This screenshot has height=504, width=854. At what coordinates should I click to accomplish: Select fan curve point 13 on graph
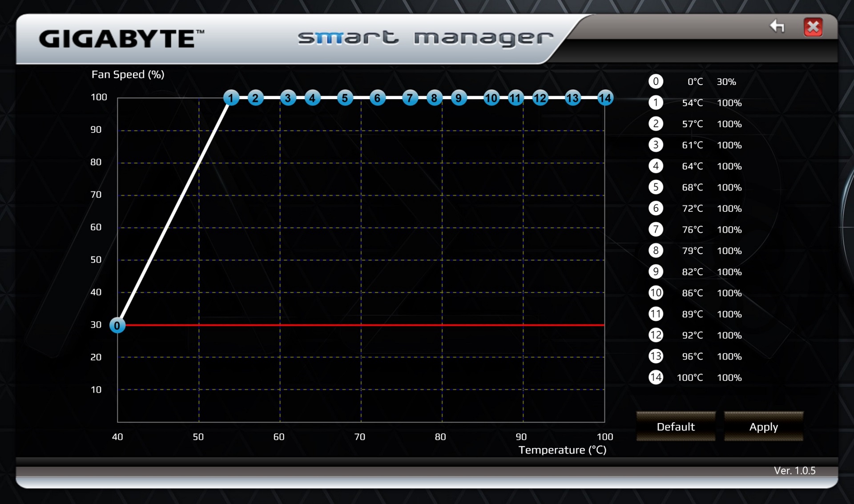point(572,98)
